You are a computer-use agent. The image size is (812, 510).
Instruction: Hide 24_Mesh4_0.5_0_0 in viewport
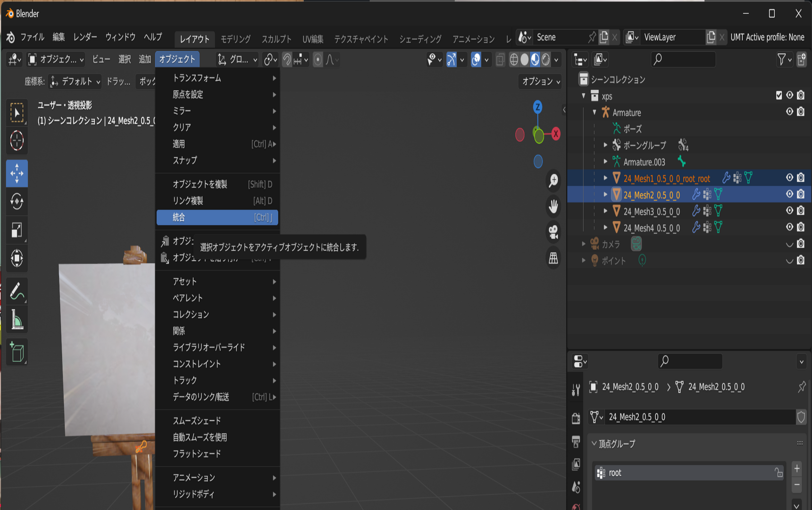pyautogui.click(x=789, y=227)
